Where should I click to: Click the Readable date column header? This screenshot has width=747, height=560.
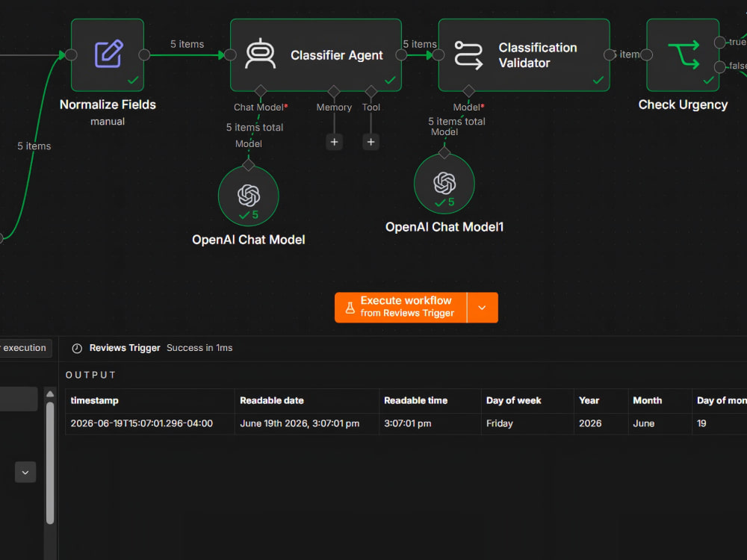click(307, 401)
